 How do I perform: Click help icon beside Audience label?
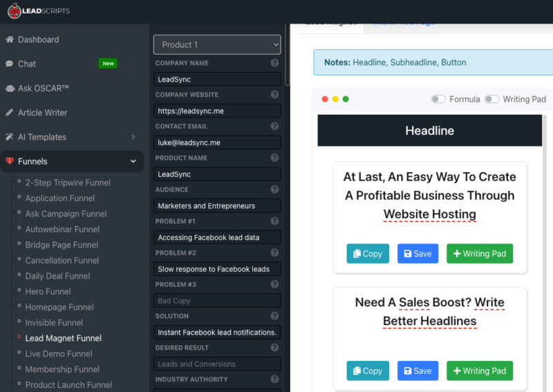pyautogui.click(x=274, y=189)
